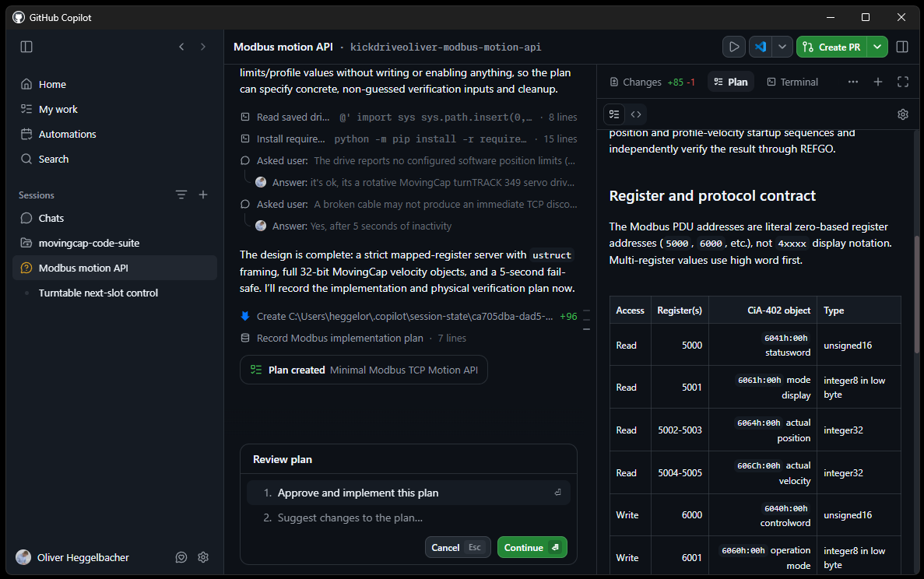Screen dimensions: 924x579
Task: Add a new session with plus icon
Action: pyautogui.click(x=203, y=195)
